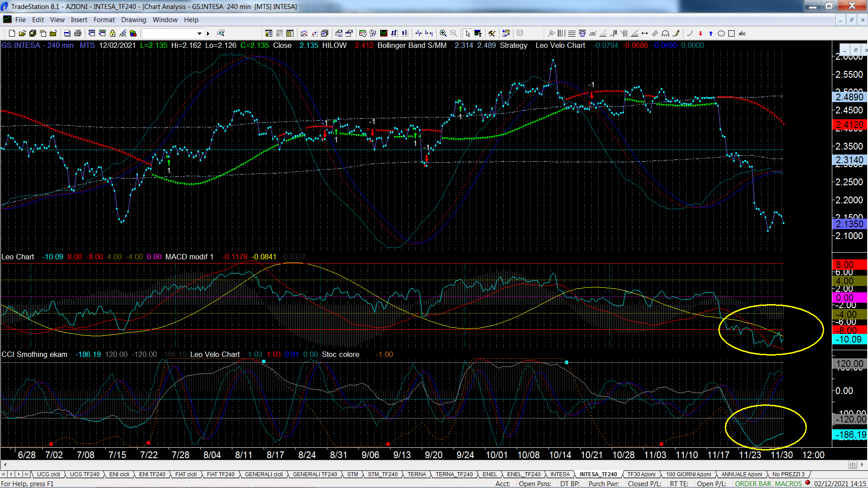Open the Format menu

pyautogui.click(x=104, y=20)
